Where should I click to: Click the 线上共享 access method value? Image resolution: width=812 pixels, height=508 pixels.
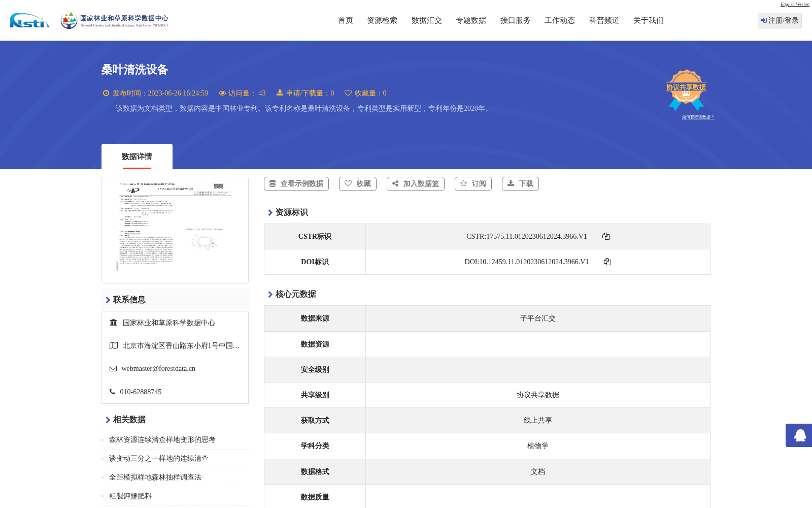538,420
